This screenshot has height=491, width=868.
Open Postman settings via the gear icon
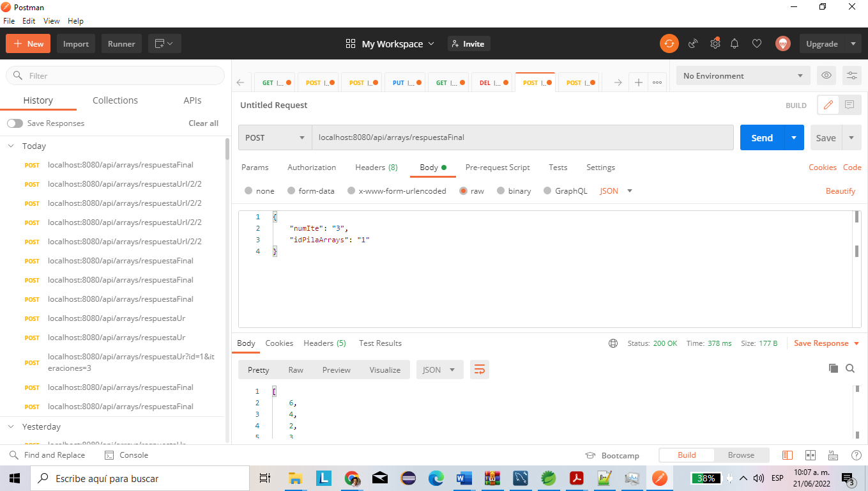tap(715, 43)
